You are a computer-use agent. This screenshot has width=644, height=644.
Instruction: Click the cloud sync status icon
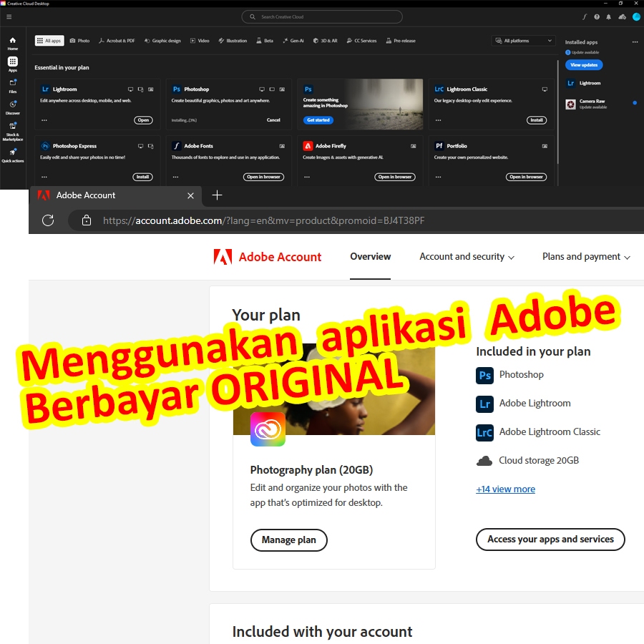623,17
